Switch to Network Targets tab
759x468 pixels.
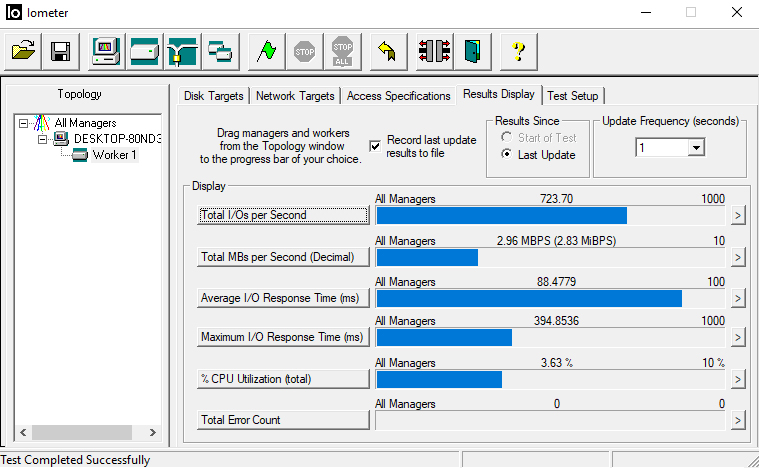(x=295, y=96)
